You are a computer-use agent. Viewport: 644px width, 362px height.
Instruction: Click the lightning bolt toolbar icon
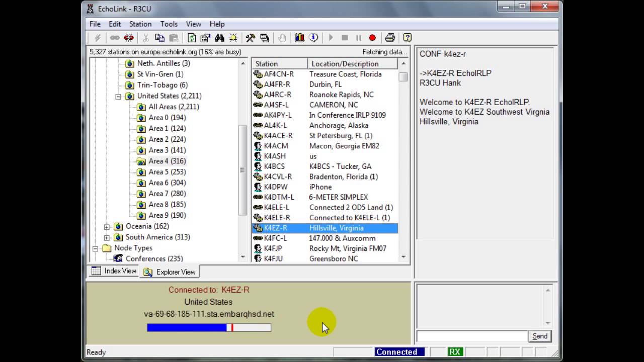click(98, 38)
